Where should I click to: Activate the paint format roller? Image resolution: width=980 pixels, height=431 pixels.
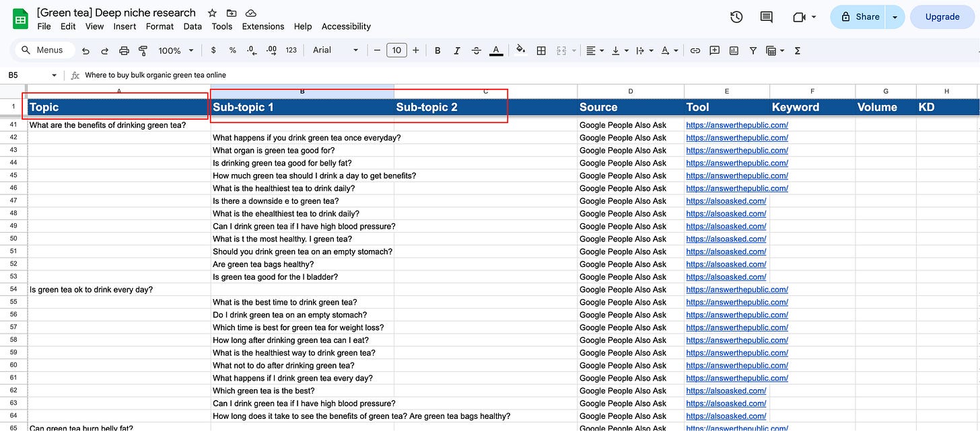(143, 50)
